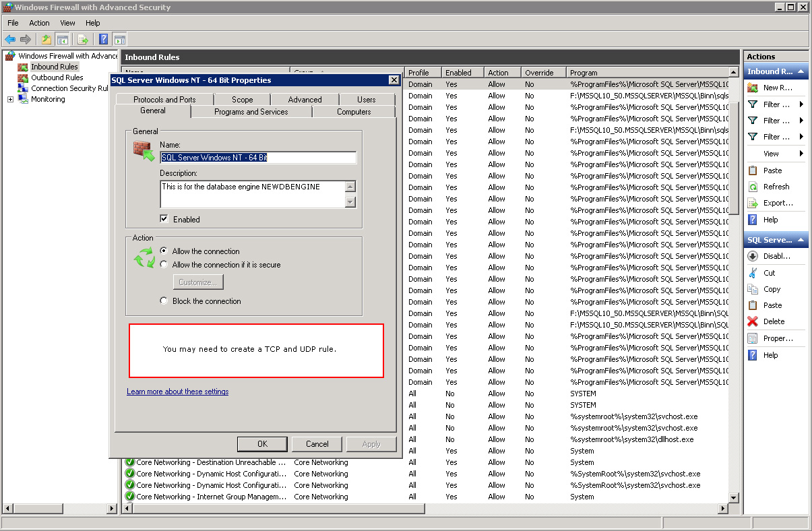Click console tree horizontal scrollbar right arrow
This screenshot has height=531, width=812.
[x=112, y=508]
